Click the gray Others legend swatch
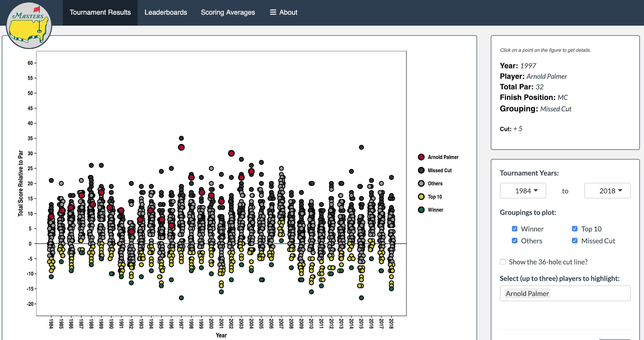 click(421, 183)
